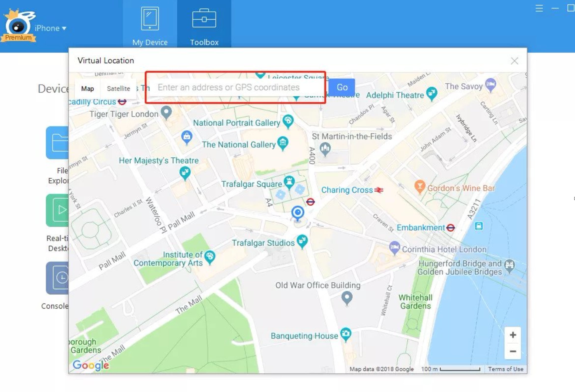Zoom out with the minus button
The height and width of the screenshot is (392, 575).
pyautogui.click(x=513, y=351)
